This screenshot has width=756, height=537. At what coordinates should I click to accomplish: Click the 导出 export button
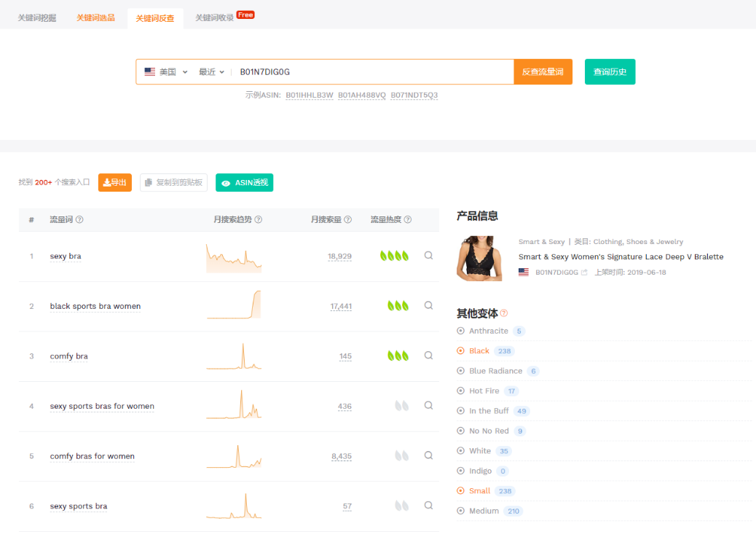(x=115, y=183)
